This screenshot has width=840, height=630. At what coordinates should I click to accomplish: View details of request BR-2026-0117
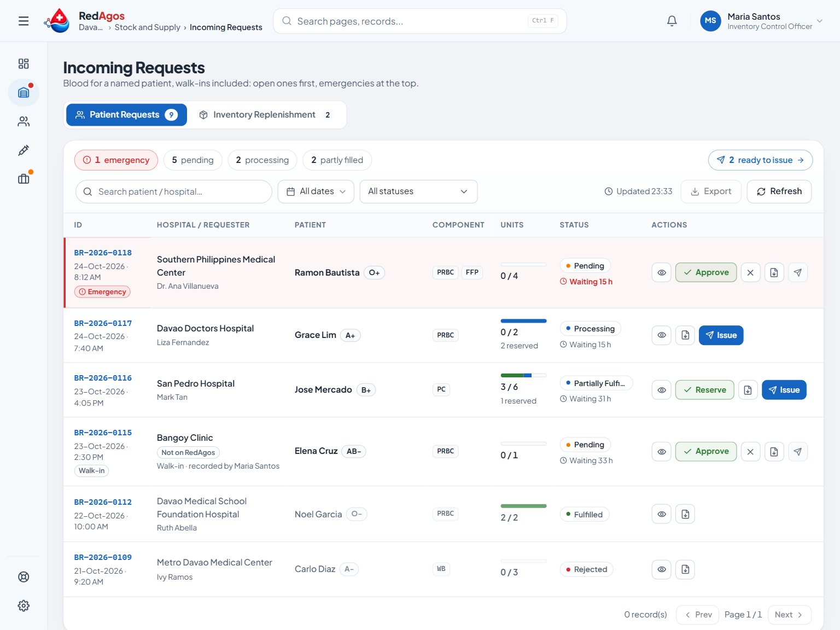[x=662, y=335]
